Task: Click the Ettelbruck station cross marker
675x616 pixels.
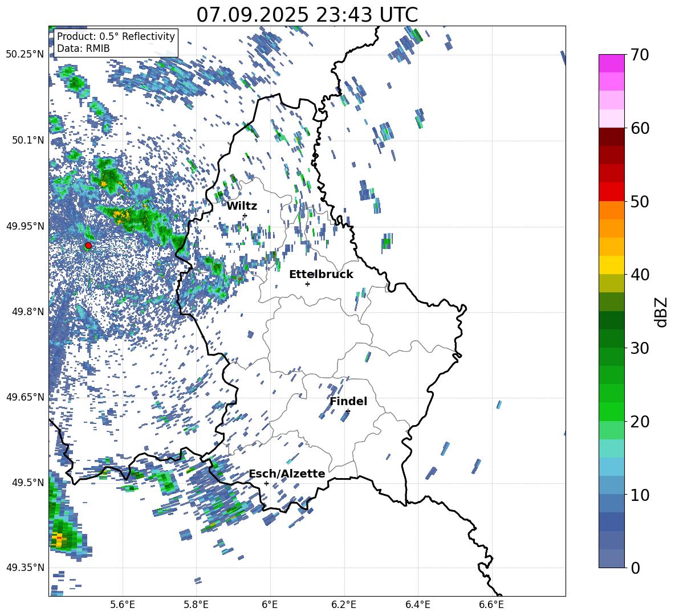Action: point(307,284)
